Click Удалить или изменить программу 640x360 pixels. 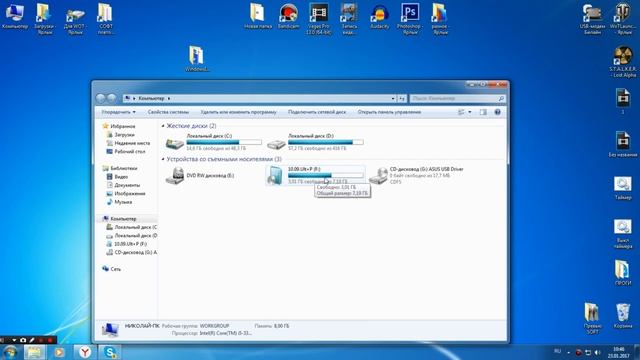coord(238,112)
